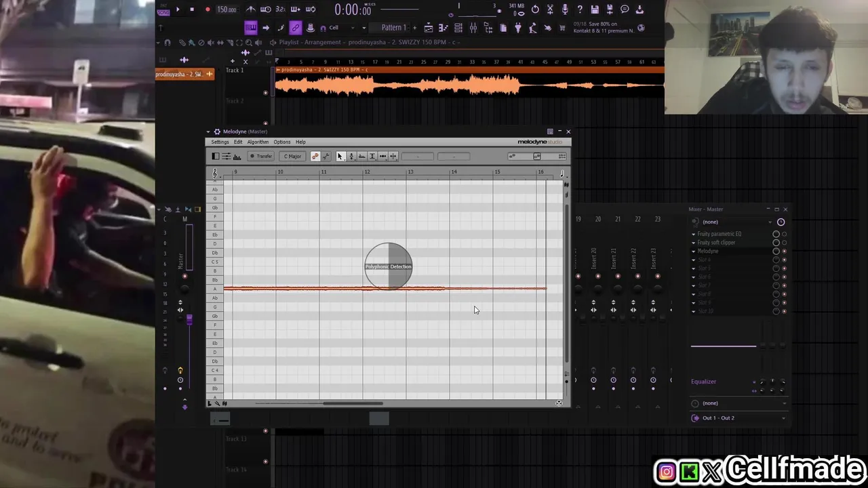This screenshot has width=868, height=488.
Task: Open Melodyne's sliders panel icon
Action: click(226, 156)
